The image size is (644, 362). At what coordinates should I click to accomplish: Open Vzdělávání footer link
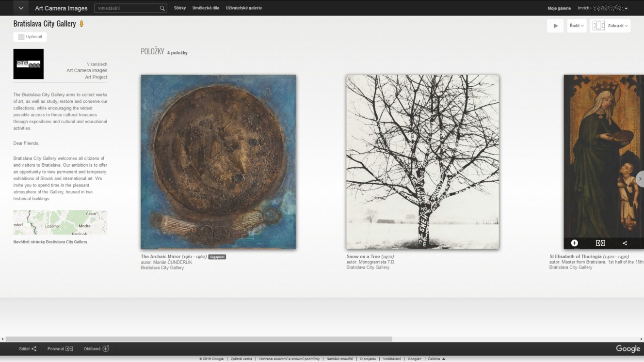(x=392, y=359)
